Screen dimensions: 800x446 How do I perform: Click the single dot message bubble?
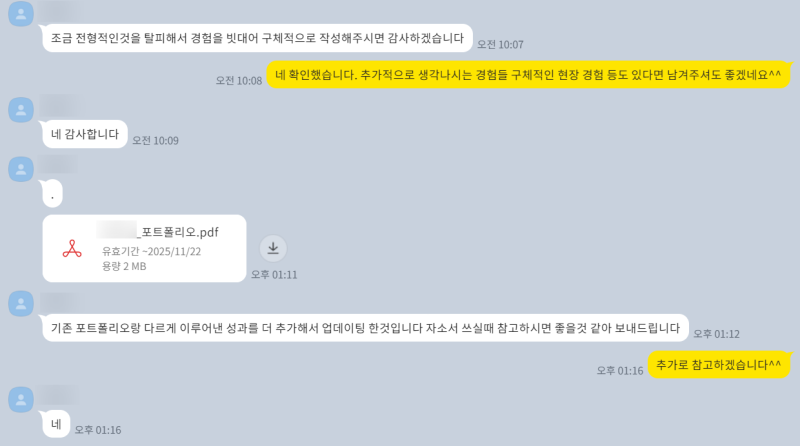tap(52, 193)
